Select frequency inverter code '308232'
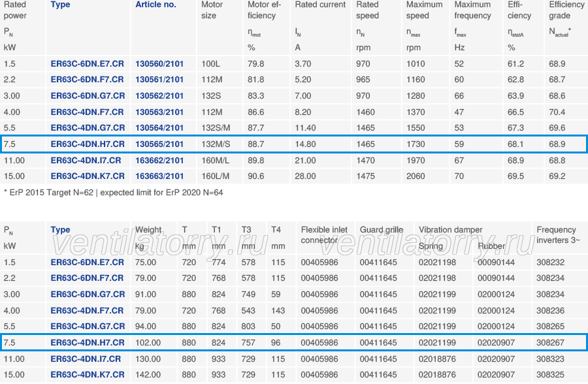Image resolution: width=588 pixels, height=384 pixels. [550, 263]
